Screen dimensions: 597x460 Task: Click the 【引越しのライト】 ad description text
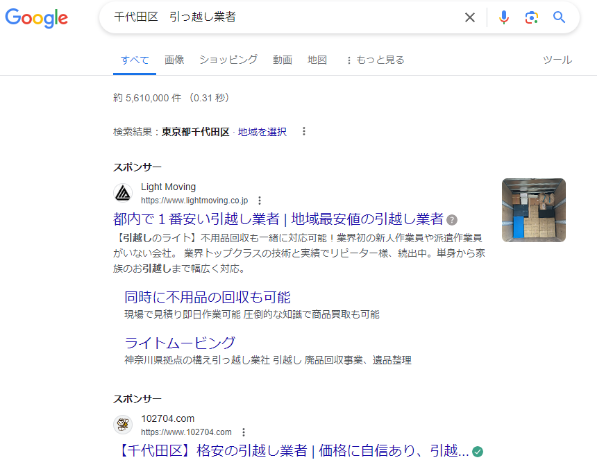pos(299,253)
